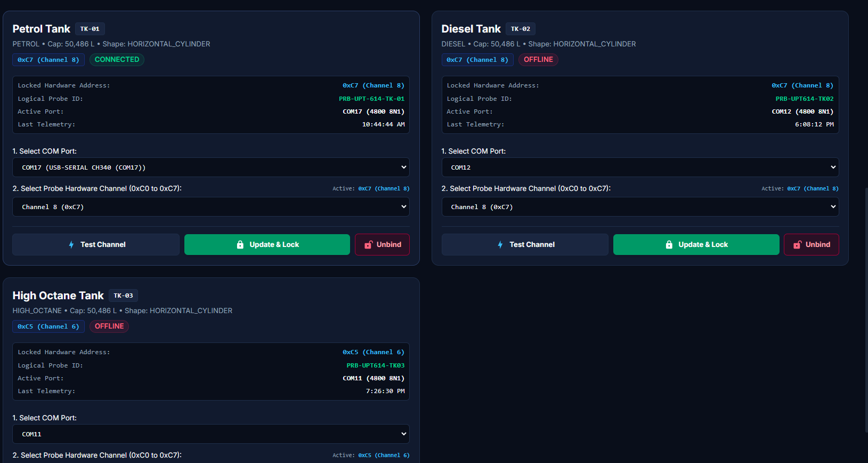Click the active port value COM11 (4800 8N1)
The width and height of the screenshot is (868, 463).
(x=374, y=378)
